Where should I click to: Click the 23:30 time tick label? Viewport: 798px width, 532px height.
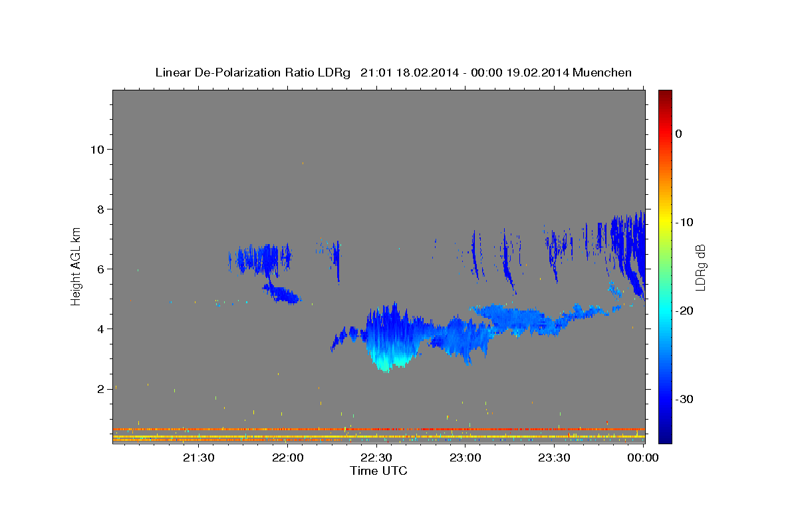click(554, 458)
